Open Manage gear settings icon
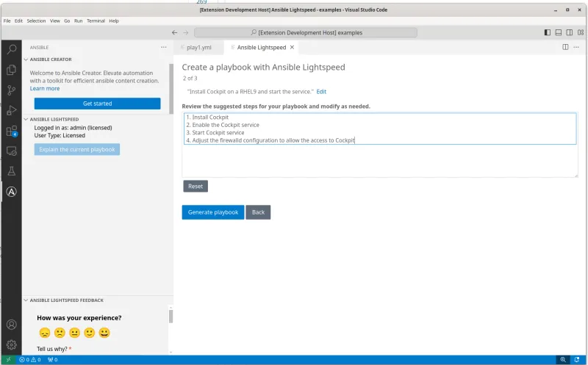The image size is (588, 365). click(x=11, y=344)
